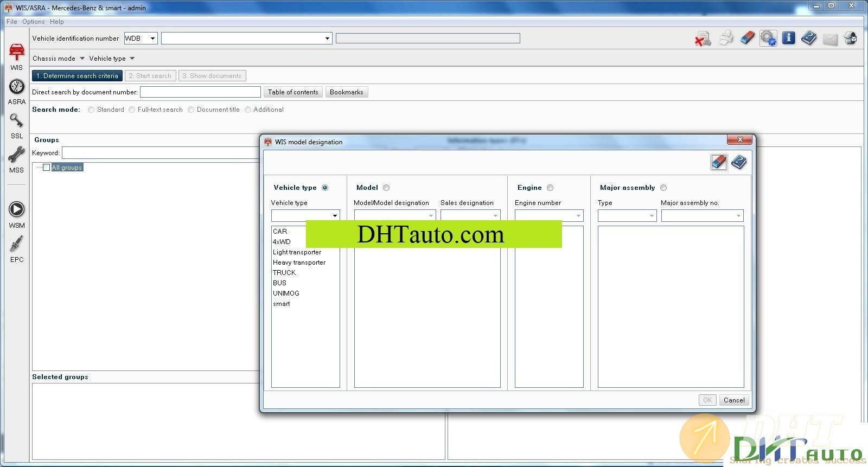
Task: Close the WIS model designation dialog
Action: pyautogui.click(x=739, y=139)
